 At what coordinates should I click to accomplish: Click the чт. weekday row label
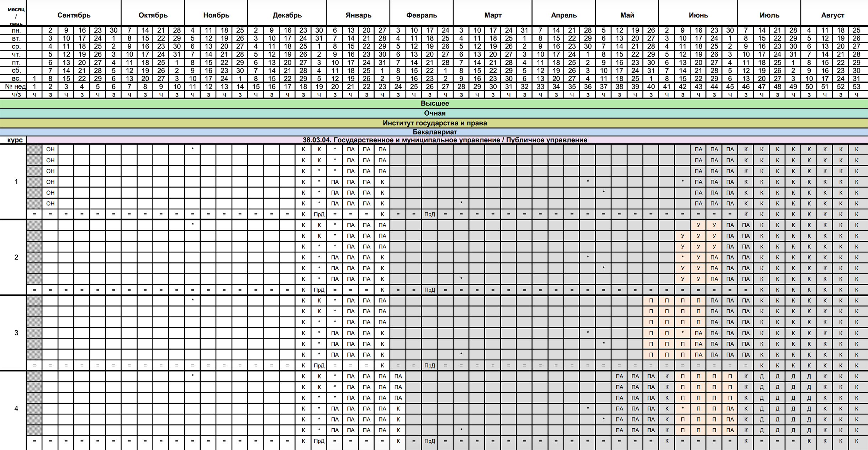click(x=13, y=54)
